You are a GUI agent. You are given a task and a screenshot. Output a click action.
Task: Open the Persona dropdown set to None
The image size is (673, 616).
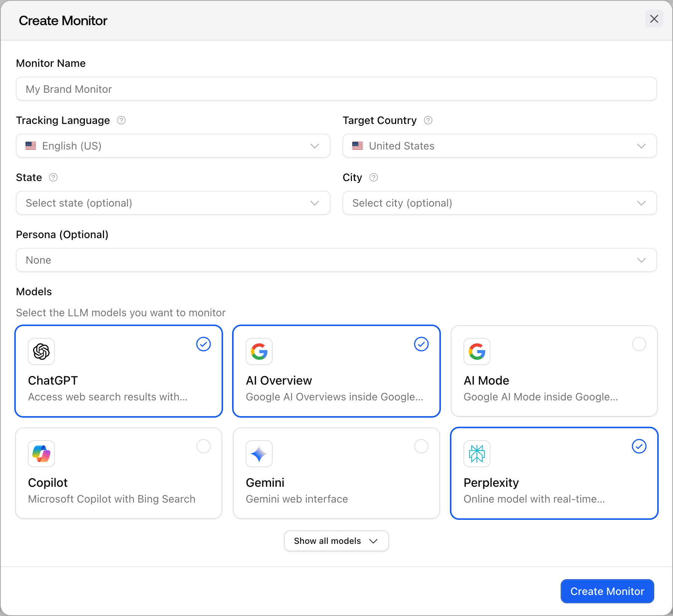pos(336,260)
